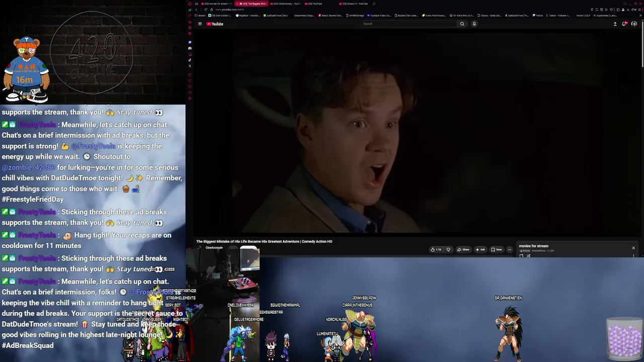The height and width of the screenshot is (362, 644).
Task: Share the video using Share button
Action: point(463,249)
